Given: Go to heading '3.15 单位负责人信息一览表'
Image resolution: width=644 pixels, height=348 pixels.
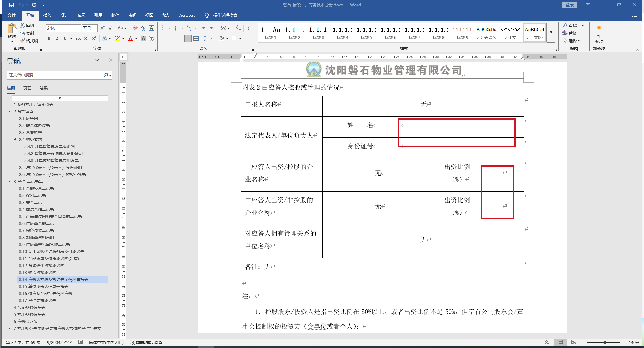Looking at the screenshot, I should 44,287.
